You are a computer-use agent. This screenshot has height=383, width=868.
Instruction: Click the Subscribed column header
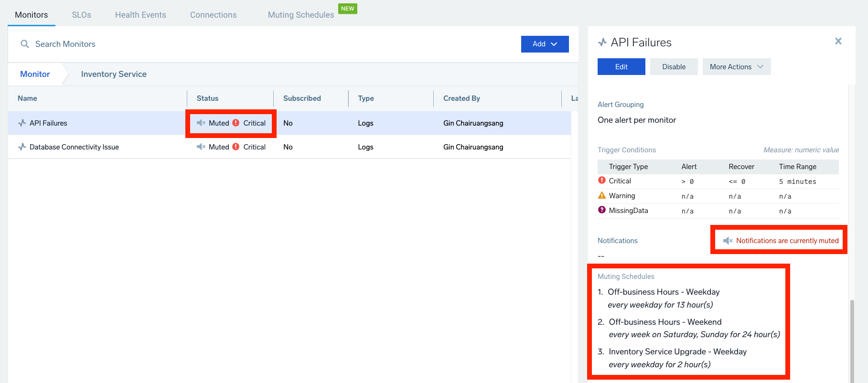302,98
